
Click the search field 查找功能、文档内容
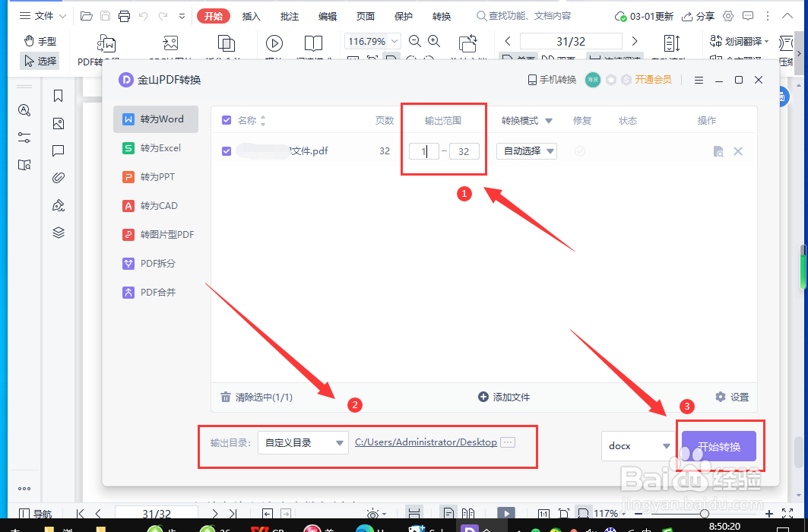coord(524,16)
